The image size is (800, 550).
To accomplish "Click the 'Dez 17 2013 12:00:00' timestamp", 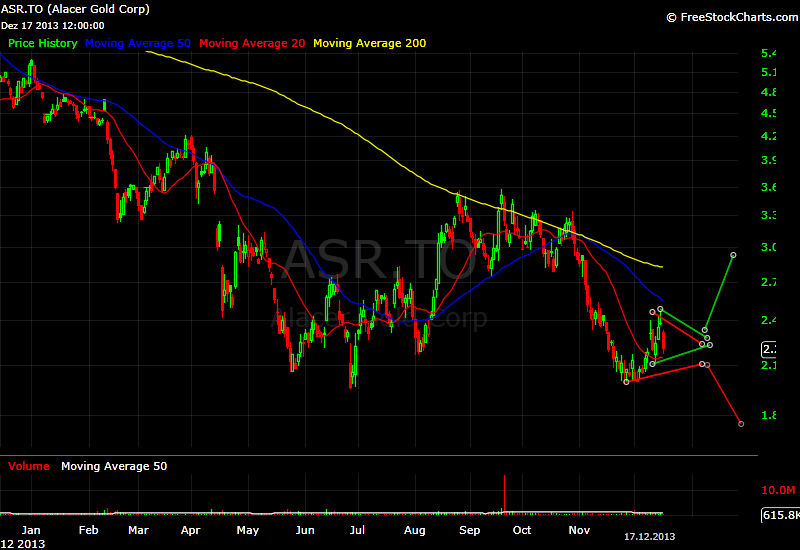I will pyautogui.click(x=53, y=26).
